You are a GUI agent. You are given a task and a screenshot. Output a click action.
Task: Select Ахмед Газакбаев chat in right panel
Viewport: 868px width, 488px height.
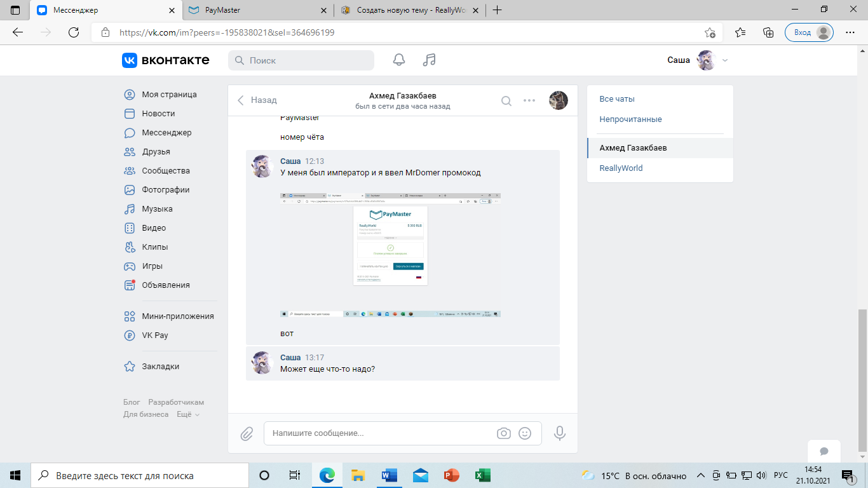click(x=660, y=148)
